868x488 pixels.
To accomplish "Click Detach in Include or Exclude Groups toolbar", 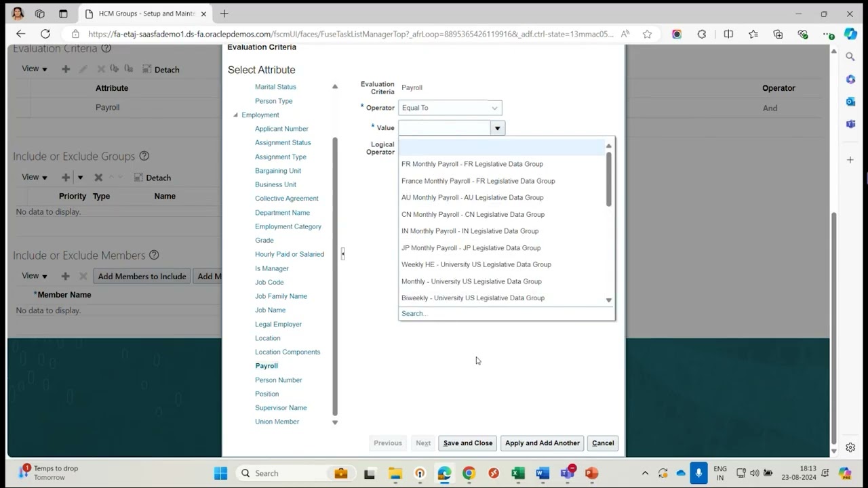I will pyautogui.click(x=152, y=178).
